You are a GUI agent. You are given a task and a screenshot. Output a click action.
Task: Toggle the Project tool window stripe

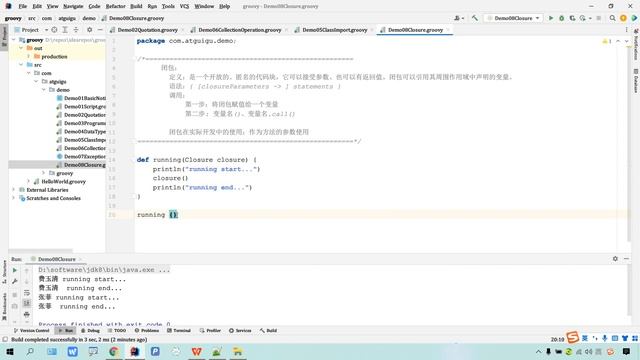click(4, 37)
